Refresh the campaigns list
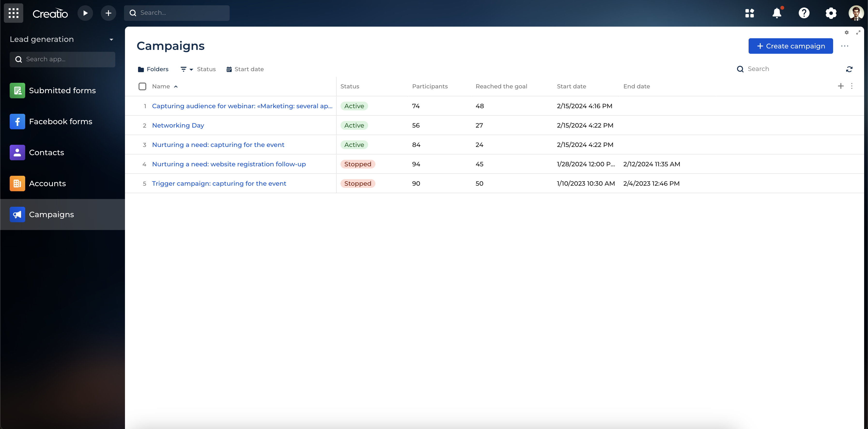 click(x=849, y=69)
